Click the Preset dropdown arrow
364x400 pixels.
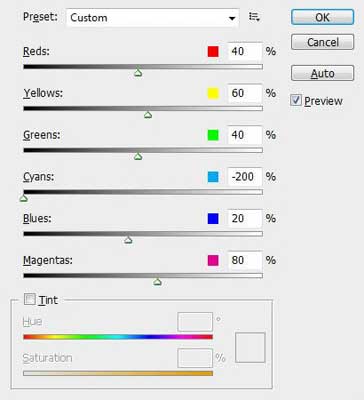232,18
